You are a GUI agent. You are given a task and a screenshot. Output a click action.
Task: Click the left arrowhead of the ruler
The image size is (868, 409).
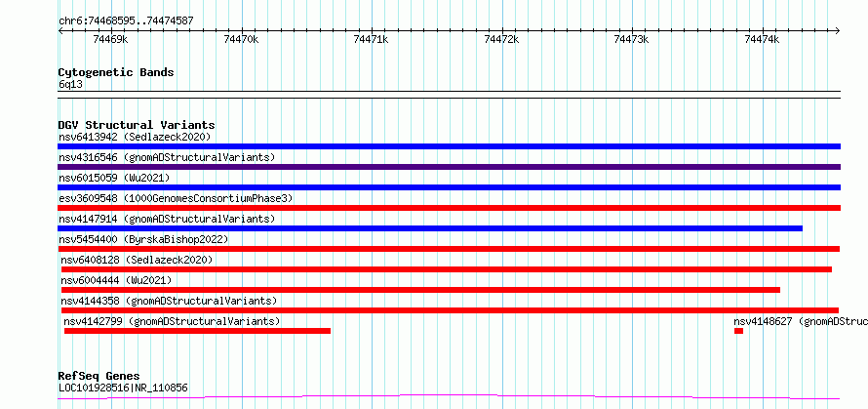(60, 31)
